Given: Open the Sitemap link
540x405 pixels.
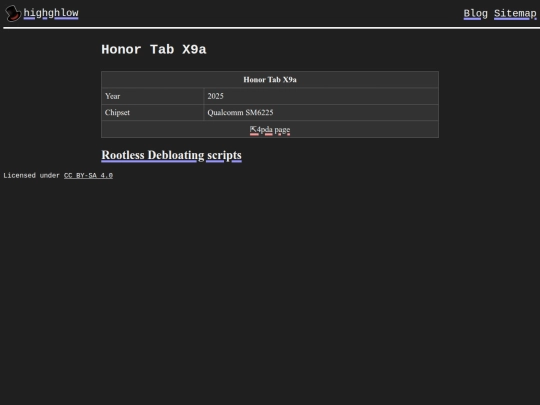Looking at the screenshot, I should pyautogui.click(x=515, y=14).
